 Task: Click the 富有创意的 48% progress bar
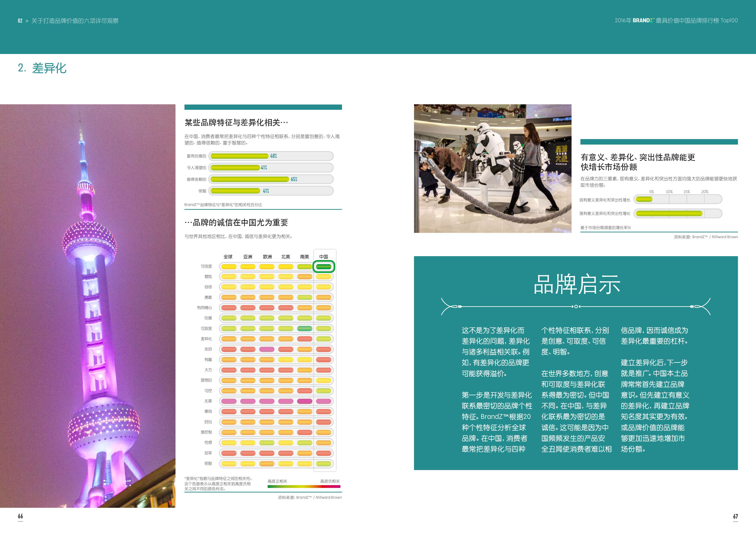pos(271,156)
